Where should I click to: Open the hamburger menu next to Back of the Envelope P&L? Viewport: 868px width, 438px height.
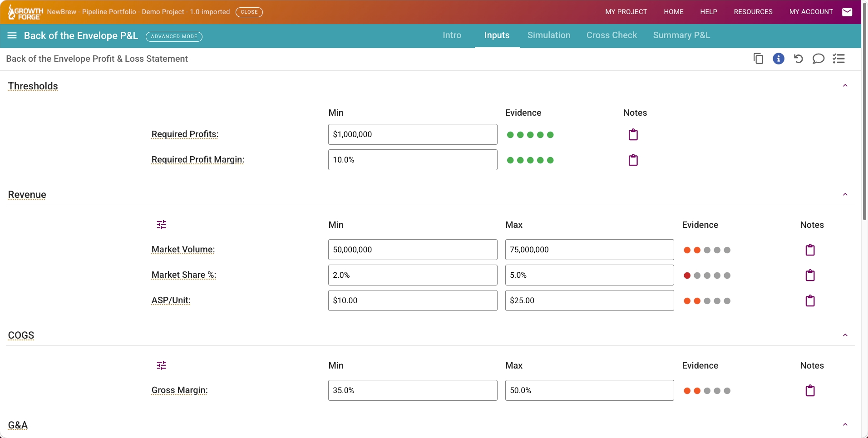pos(12,35)
